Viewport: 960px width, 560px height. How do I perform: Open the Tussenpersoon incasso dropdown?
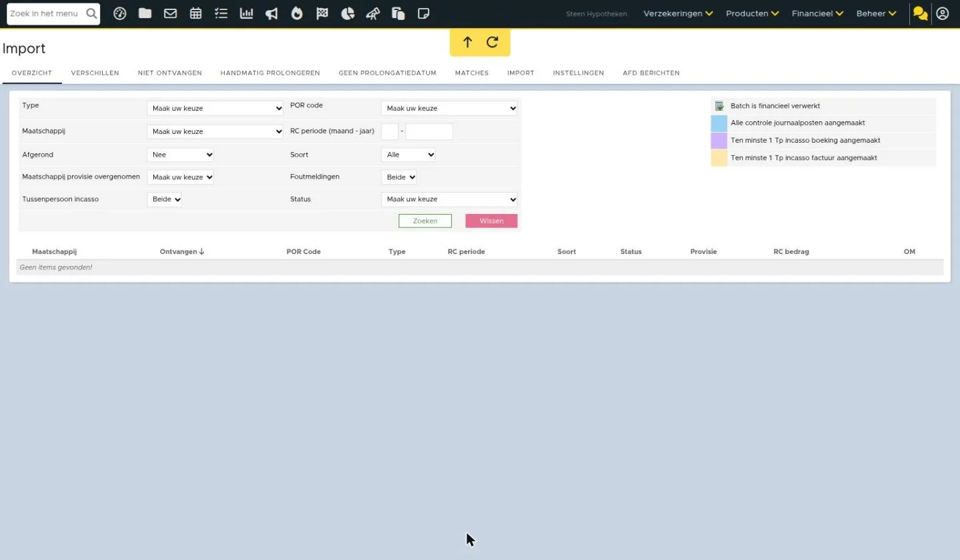pos(165,199)
